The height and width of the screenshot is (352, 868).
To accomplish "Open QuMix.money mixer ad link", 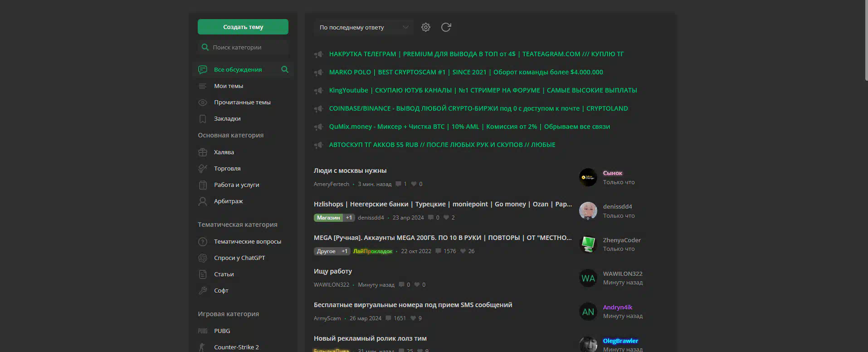I will tap(469, 127).
